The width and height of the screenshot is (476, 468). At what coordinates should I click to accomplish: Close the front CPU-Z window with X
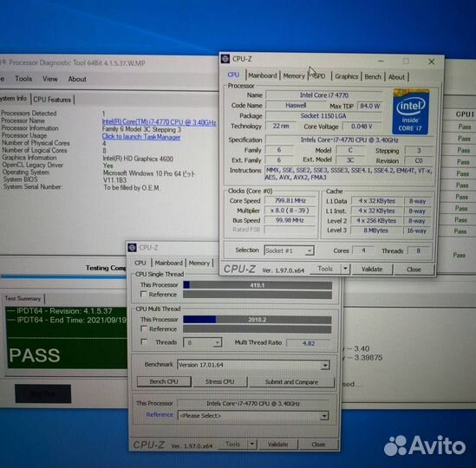click(432, 62)
